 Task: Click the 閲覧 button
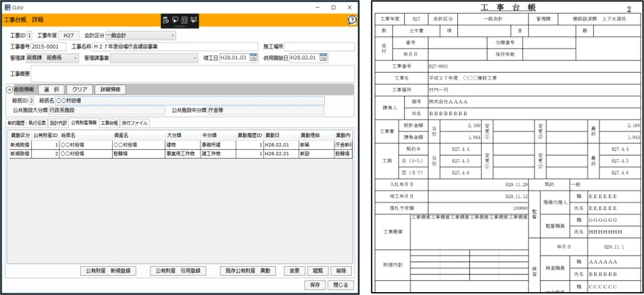pos(318,271)
